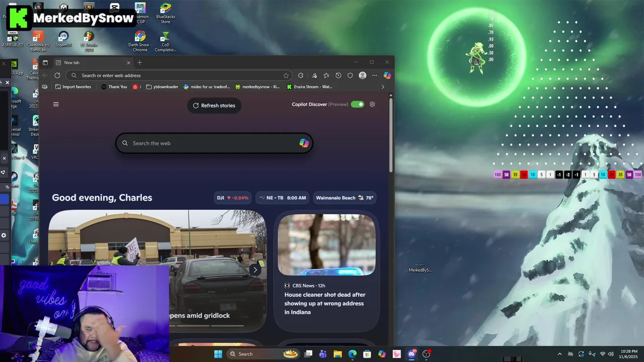Open the Darth Snow - Chrome shortcut
This screenshot has width=644, height=362.
[x=140, y=41]
